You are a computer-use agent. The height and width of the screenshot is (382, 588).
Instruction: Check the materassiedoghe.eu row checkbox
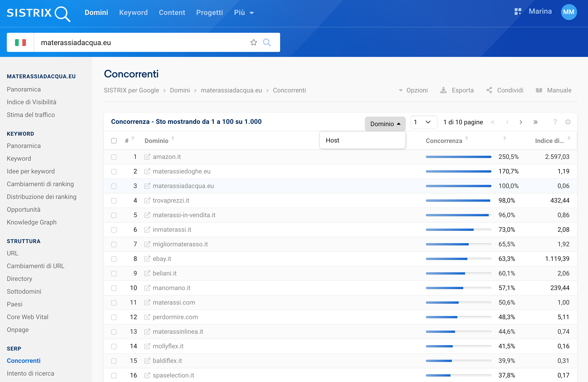tap(114, 172)
